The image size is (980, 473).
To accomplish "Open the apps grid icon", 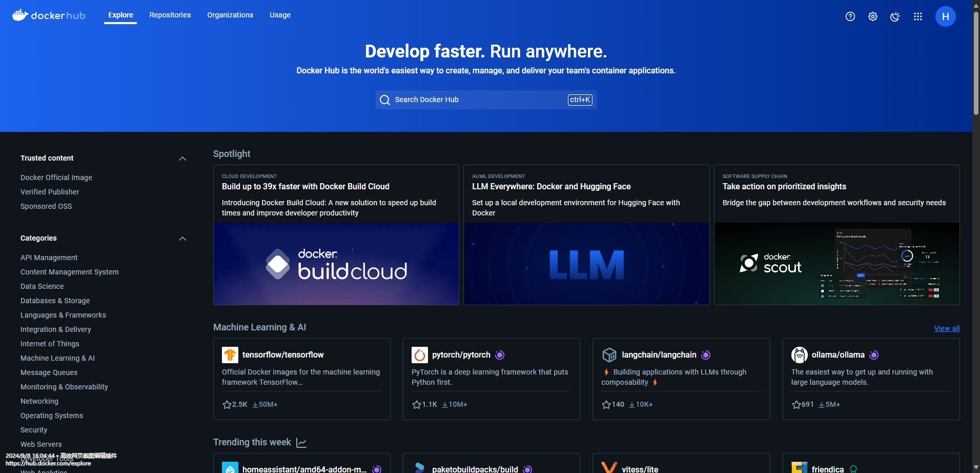I will click(918, 16).
